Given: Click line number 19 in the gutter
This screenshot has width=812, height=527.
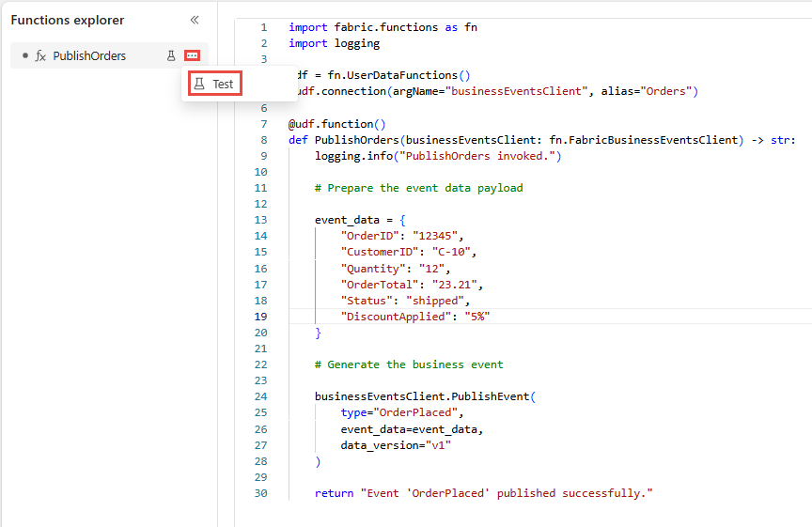Looking at the screenshot, I should [x=260, y=317].
